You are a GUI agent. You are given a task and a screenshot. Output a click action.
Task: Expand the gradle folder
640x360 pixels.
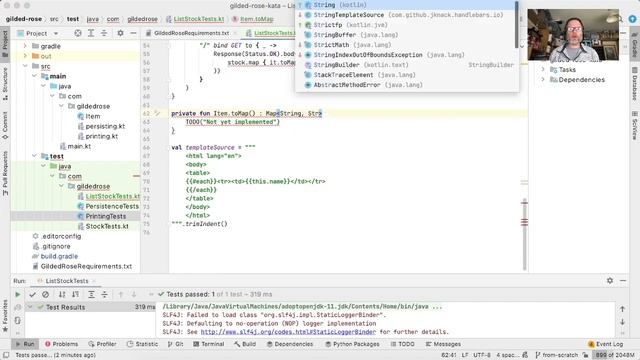[25, 46]
